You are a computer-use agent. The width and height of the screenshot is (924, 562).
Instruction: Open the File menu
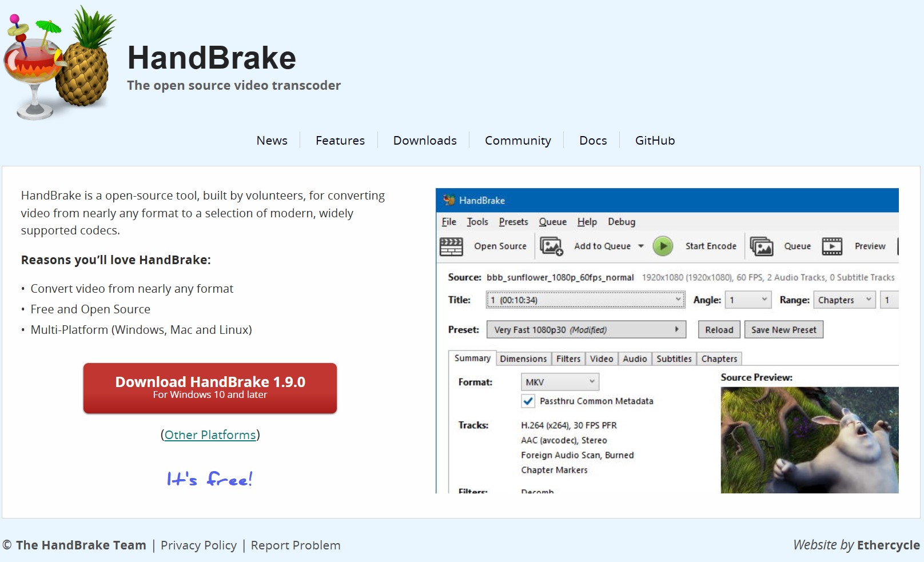click(449, 222)
